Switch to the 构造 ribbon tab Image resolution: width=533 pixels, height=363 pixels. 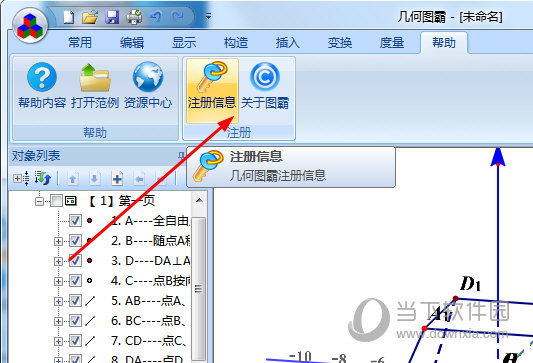(x=236, y=43)
